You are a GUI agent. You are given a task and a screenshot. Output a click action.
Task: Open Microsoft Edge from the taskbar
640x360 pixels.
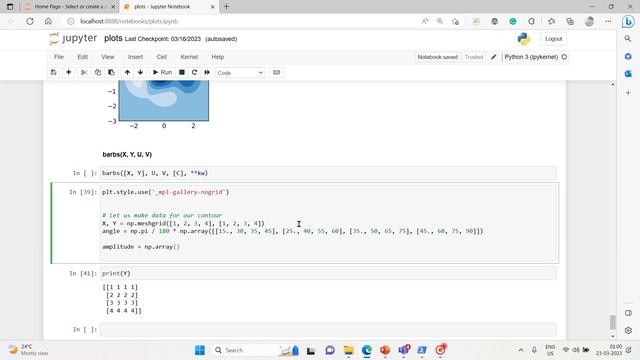click(x=367, y=350)
